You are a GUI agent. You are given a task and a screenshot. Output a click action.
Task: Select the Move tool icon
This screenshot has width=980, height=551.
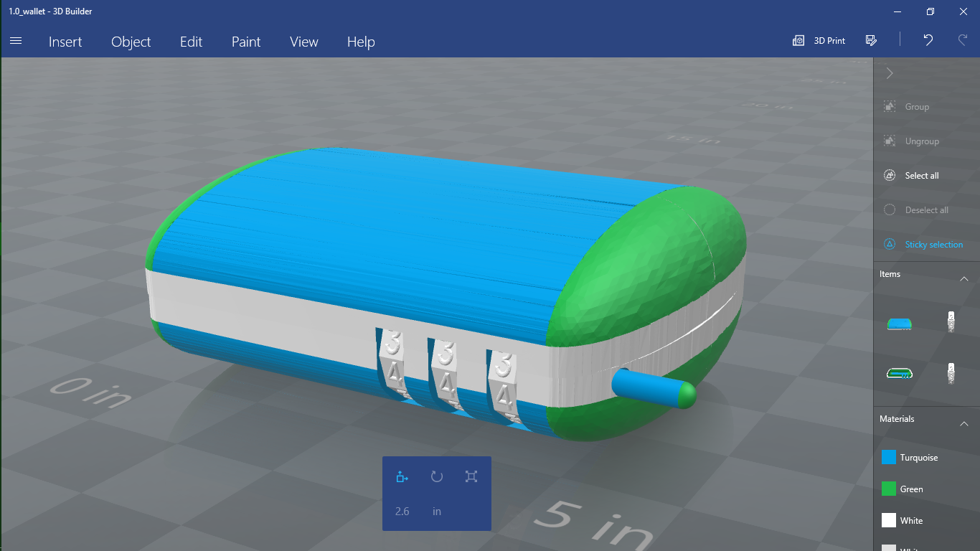tap(402, 476)
